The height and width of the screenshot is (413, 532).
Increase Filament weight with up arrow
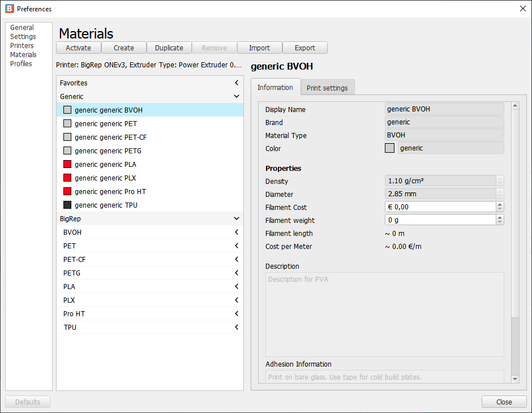500,217
